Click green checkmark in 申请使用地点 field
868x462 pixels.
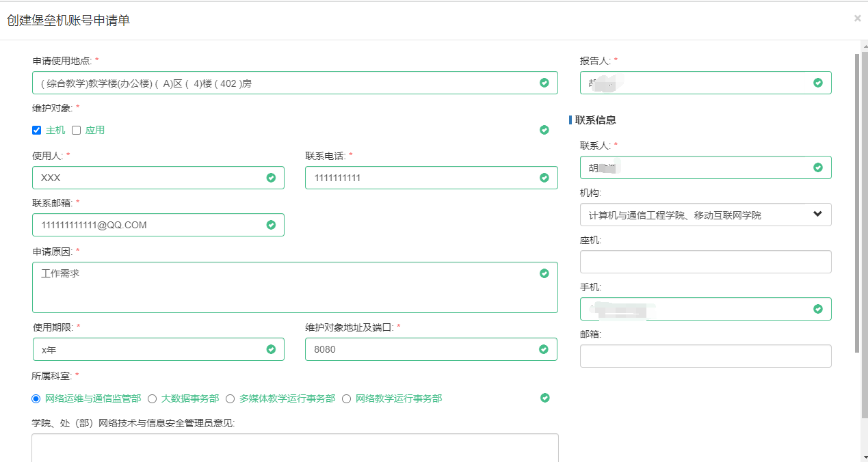tap(544, 83)
